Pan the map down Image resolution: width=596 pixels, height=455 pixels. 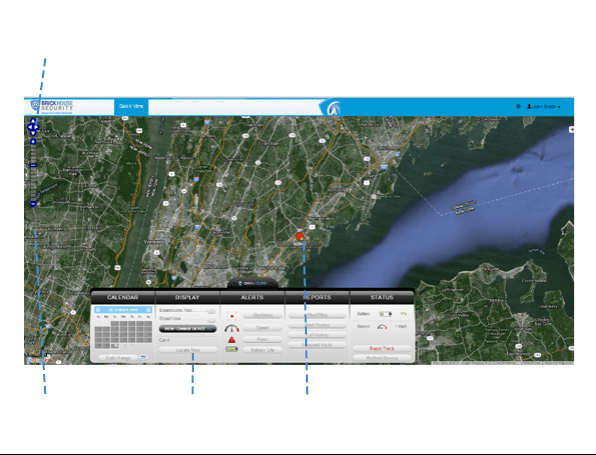click(33, 133)
